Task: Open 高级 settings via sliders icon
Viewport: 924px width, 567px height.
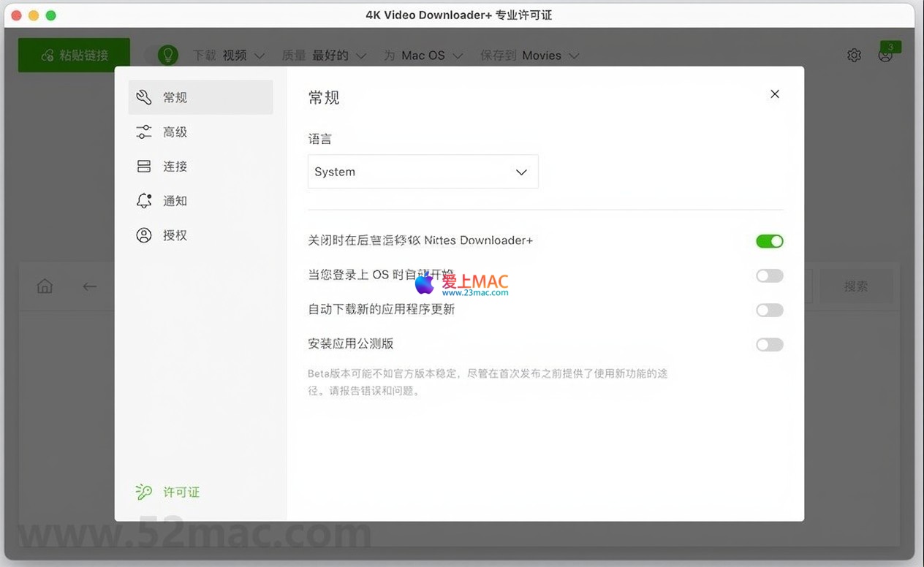Action: pos(144,132)
